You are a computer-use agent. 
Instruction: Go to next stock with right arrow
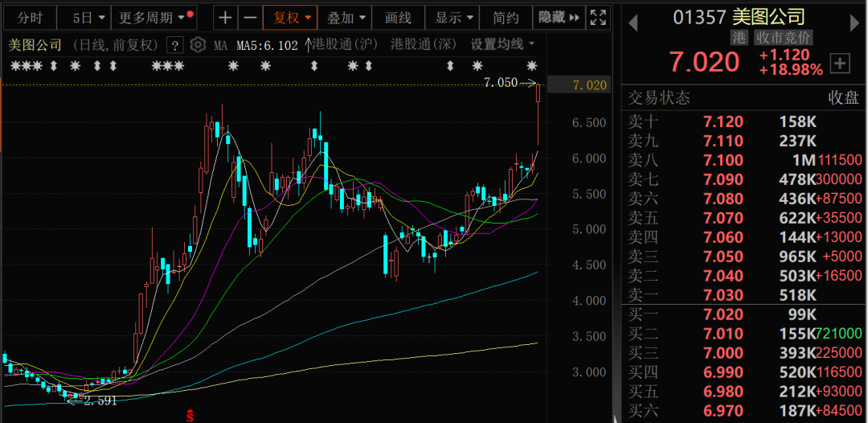tap(854, 23)
